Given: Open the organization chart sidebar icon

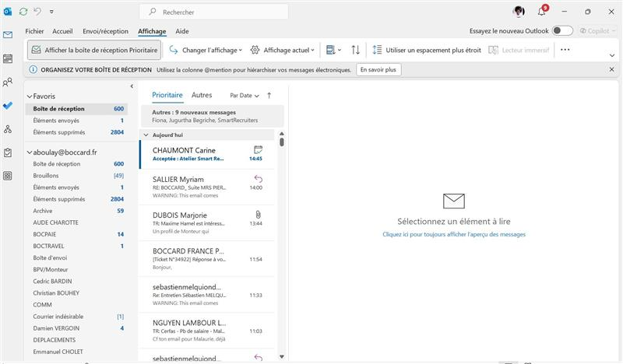Looking at the screenshot, I should tap(8, 129).
